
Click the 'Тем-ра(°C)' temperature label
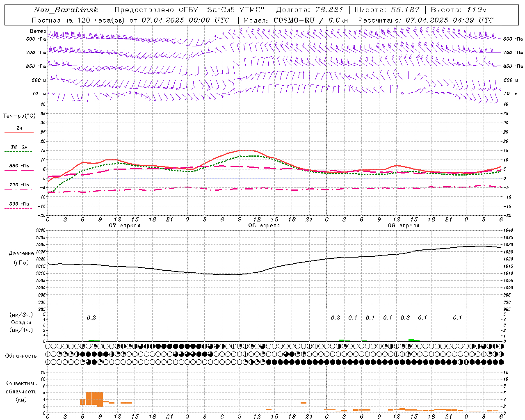(x=19, y=116)
